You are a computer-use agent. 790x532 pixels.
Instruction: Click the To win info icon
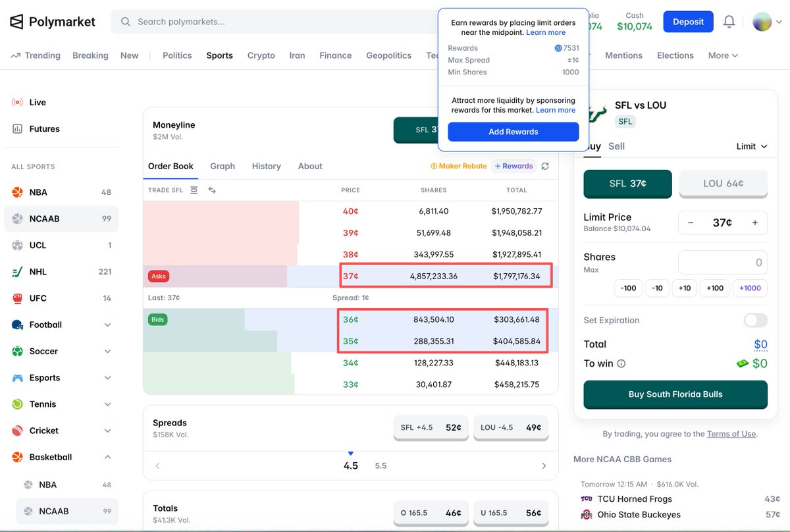621,363
